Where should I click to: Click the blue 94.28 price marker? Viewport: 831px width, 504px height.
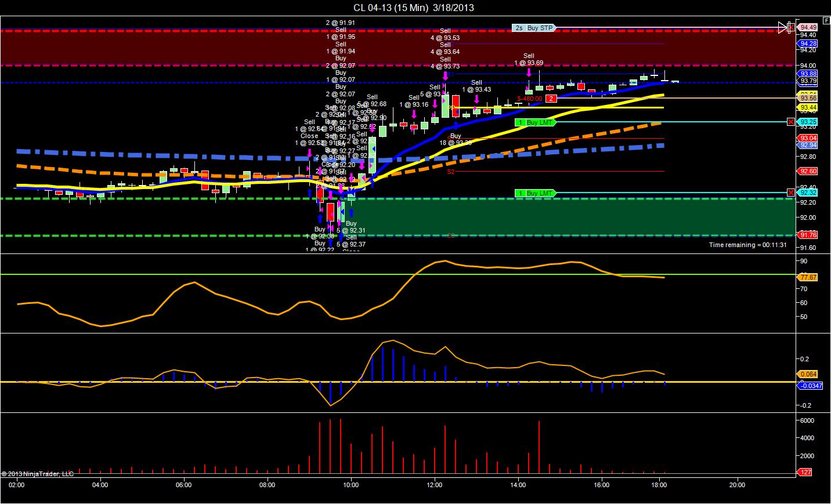[808, 43]
